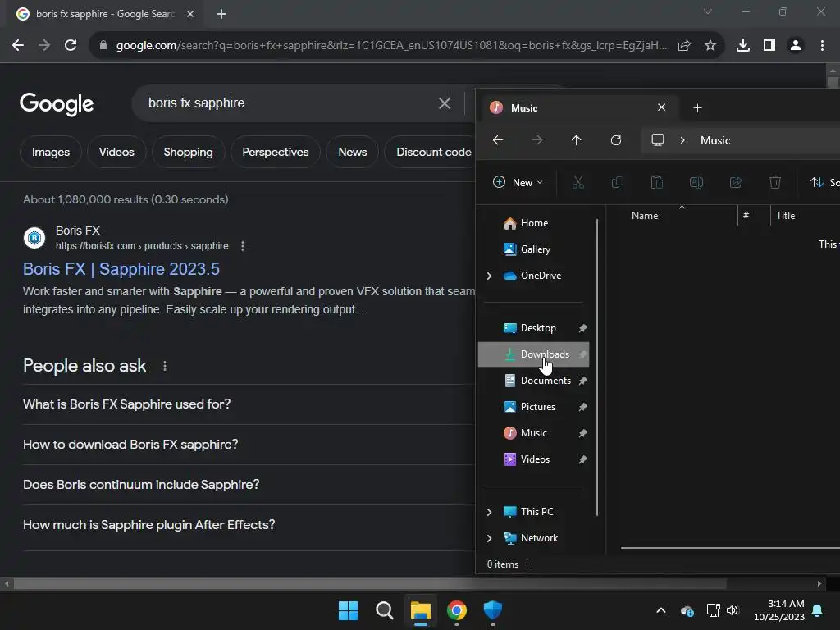The height and width of the screenshot is (630, 840).
Task: Click the PC monitor icon in Explorer address bar
Action: pos(658,140)
